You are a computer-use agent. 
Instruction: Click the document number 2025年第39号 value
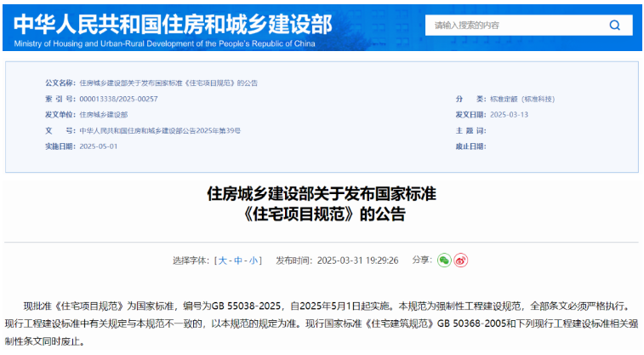[x=160, y=130]
